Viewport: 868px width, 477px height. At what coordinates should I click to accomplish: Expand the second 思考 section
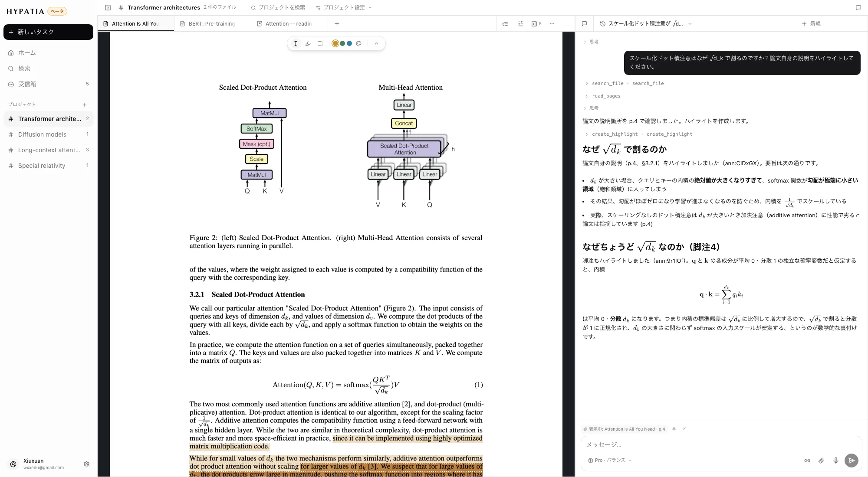[591, 108]
